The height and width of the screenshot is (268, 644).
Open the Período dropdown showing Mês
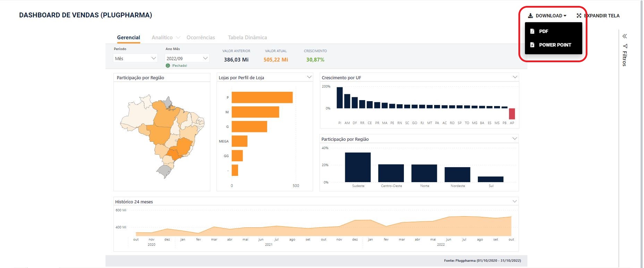(135, 58)
